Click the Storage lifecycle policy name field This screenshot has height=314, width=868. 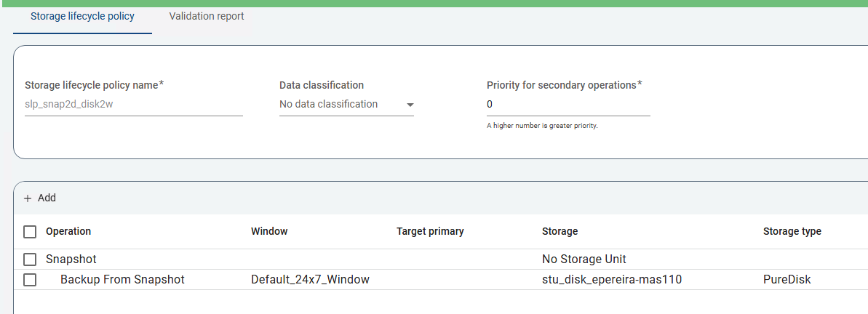(133, 105)
